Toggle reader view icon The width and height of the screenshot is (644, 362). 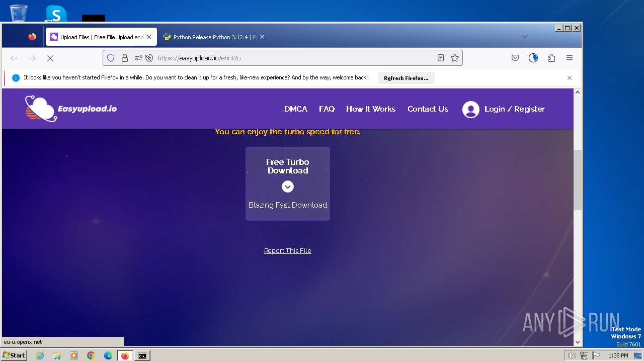441,58
